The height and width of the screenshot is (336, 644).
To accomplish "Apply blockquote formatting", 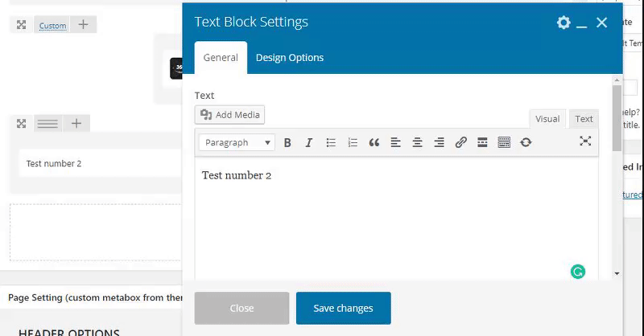I will click(374, 142).
